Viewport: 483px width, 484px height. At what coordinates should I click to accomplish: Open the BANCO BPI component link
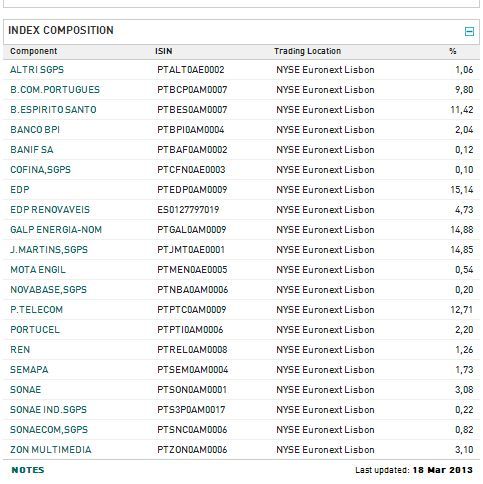click(35, 130)
